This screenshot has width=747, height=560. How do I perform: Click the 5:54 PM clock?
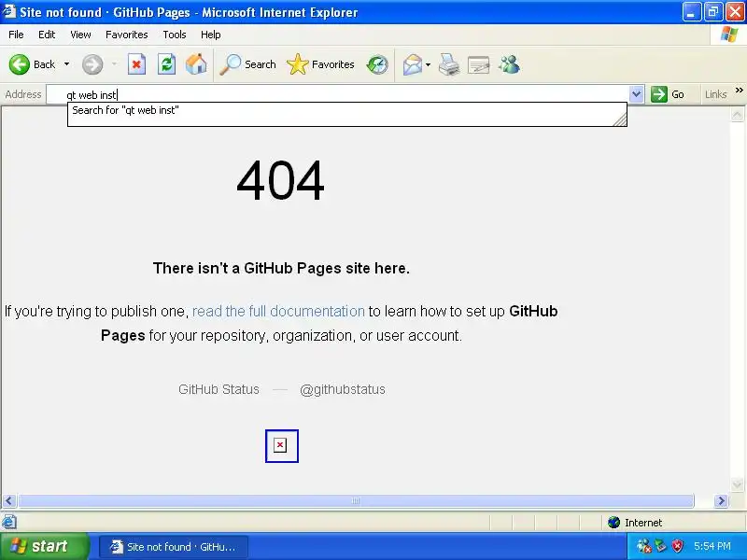point(712,546)
